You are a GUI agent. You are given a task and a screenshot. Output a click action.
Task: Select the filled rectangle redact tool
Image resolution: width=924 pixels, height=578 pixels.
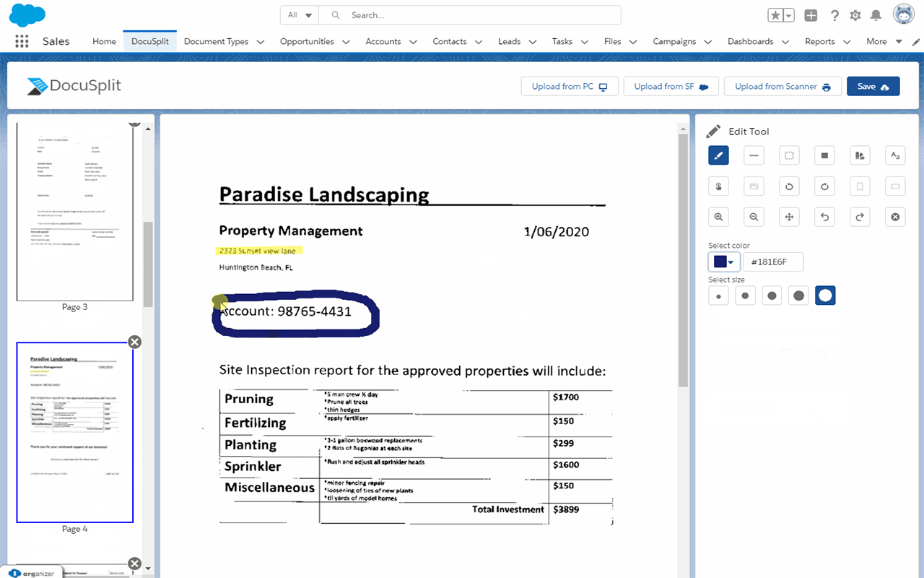pos(824,155)
